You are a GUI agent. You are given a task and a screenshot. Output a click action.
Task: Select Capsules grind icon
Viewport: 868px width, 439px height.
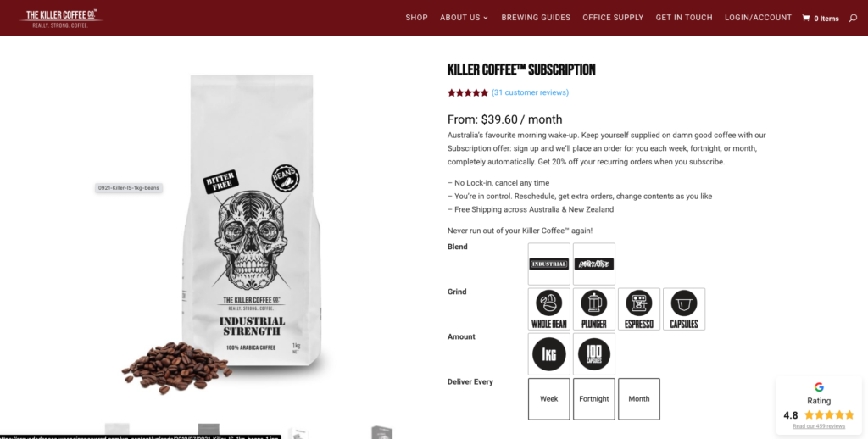coord(684,308)
